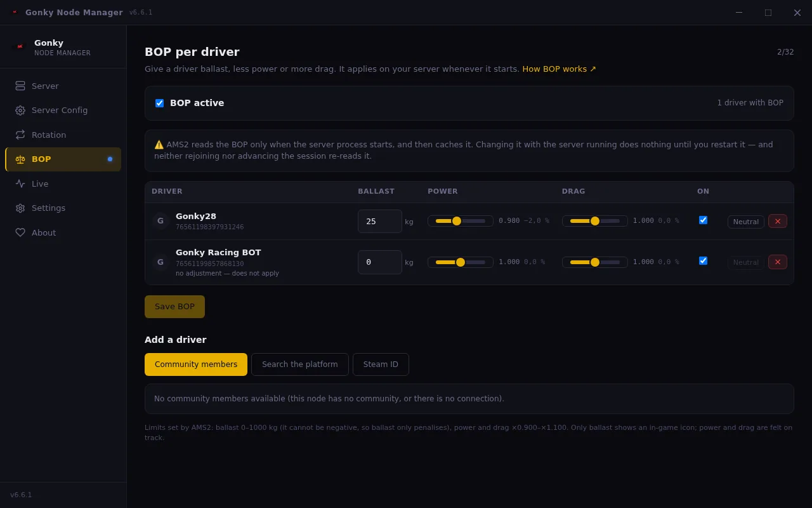Click the Rotation arrows icon
This screenshot has height=508, width=812.
point(20,135)
